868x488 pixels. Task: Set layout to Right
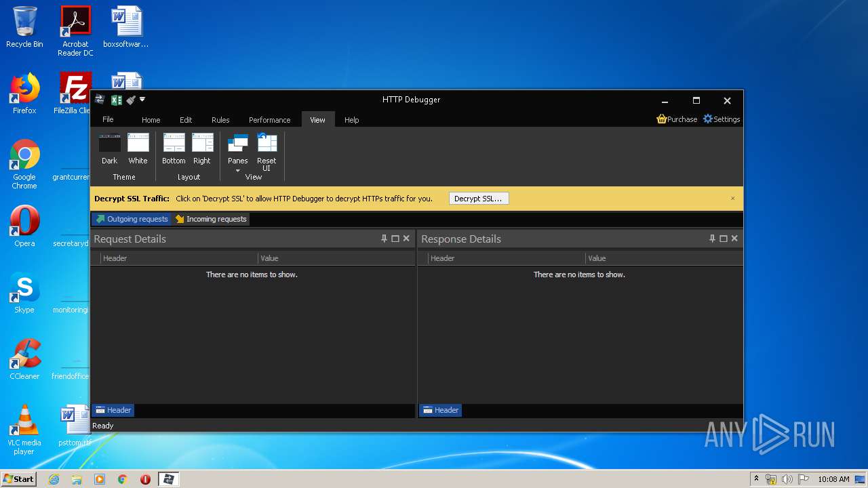point(202,149)
